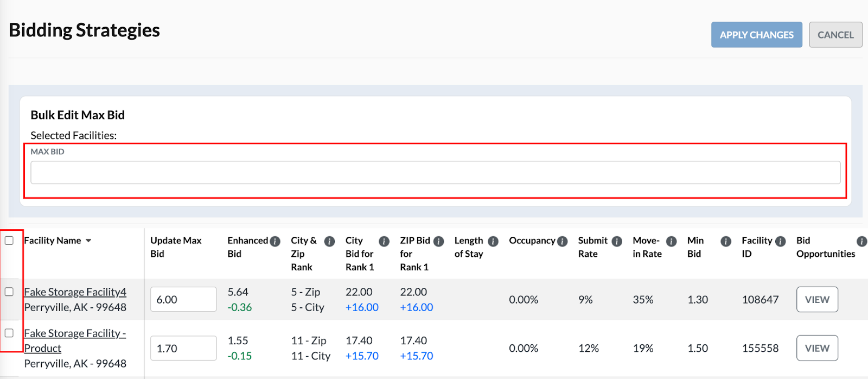Open the Fake Storage Facility - Product link
Screen dimensions: 868x379
point(75,340)
